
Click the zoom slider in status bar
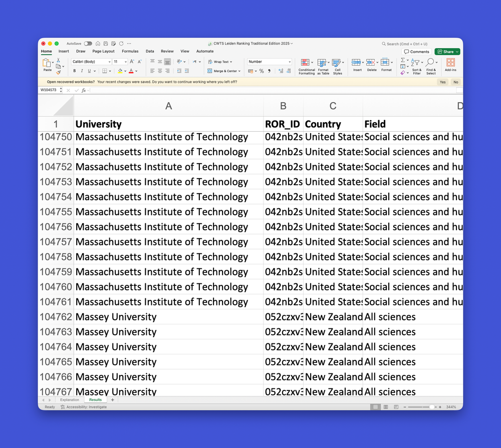pyautogui.click(x=422, y=407)
